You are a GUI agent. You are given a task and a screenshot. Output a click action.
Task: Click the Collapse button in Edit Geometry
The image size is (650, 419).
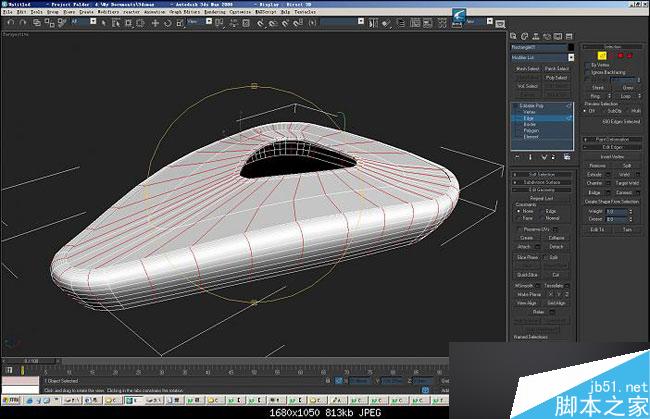[x=556, y=238]
